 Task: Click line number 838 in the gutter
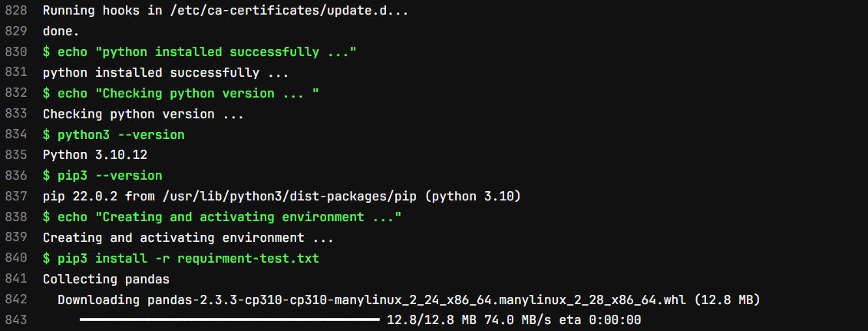point(15,217)
